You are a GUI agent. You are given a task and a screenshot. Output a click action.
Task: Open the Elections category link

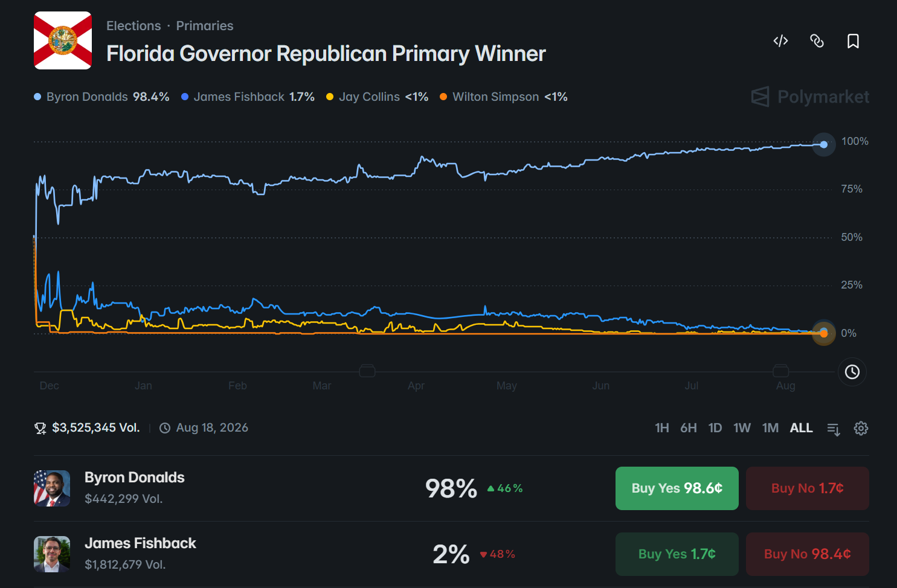[x=133, y=26]
